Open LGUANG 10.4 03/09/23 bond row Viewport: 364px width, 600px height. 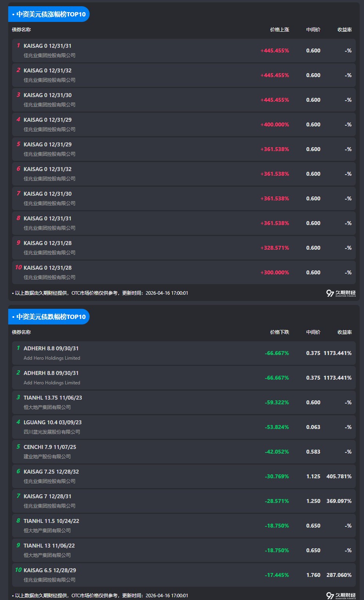point(52,422)
